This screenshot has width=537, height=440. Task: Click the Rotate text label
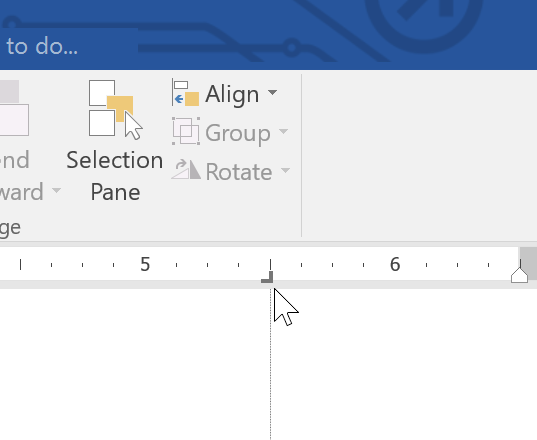[x=239, y=171]
